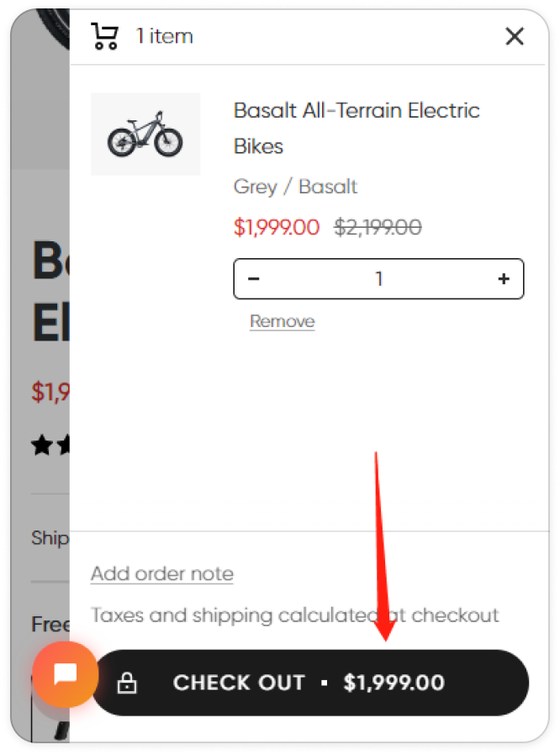
Task: Proceed to CHECK OUT for $1,999.00
Action: [310, 683]
